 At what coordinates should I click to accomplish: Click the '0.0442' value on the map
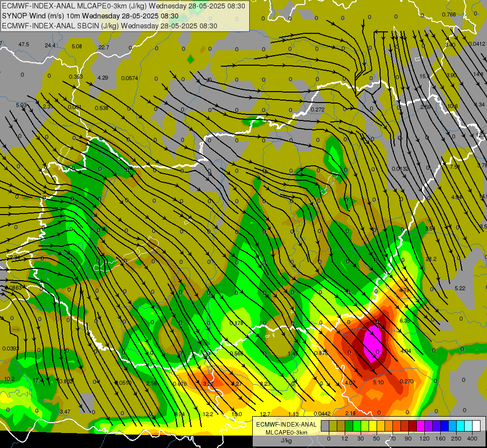pos(322,414)
